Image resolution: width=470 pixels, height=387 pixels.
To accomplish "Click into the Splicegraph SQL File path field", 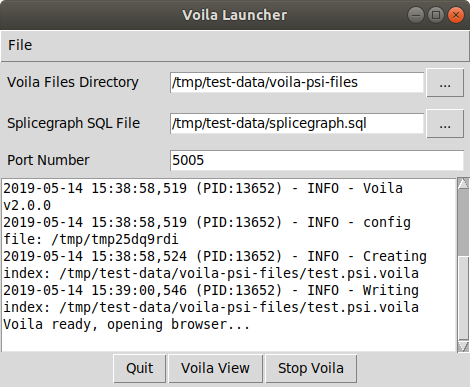I will pos(297,123).
